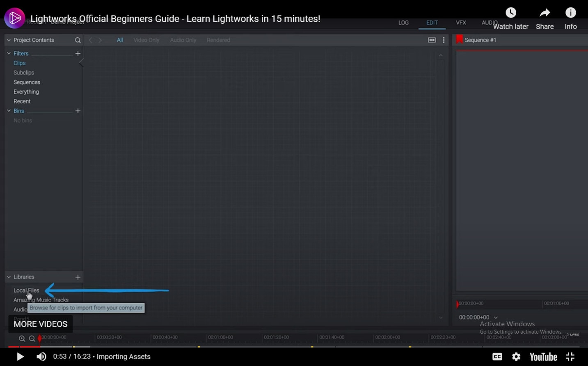Image resolution: width=588 pixels, height=366 pixels.
Task: Add a new filter with the plus icon
Action: (78, 54)
